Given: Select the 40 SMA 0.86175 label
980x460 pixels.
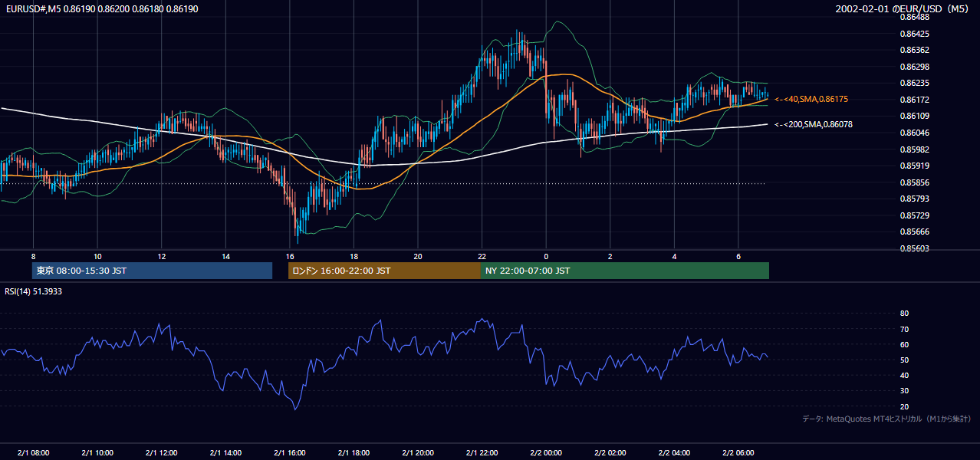Looking at the screenshot, I should pyautogui.click(x=811, y=99).
